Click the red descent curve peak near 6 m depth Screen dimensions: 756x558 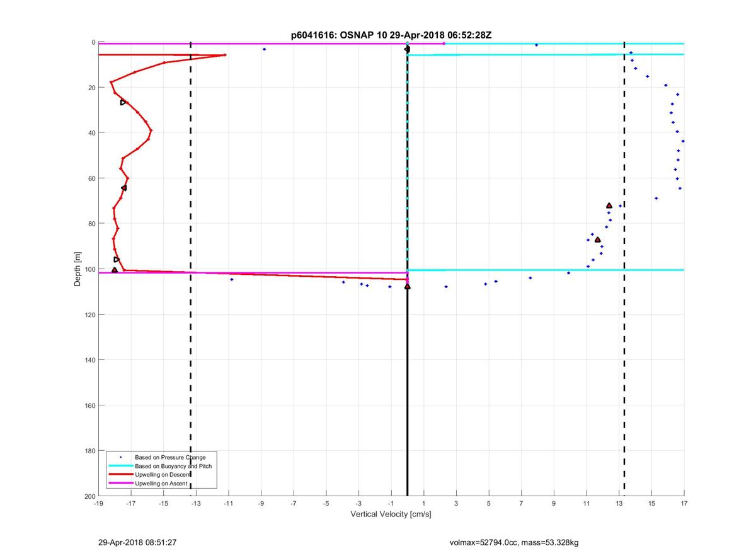[x=225, y=55]
